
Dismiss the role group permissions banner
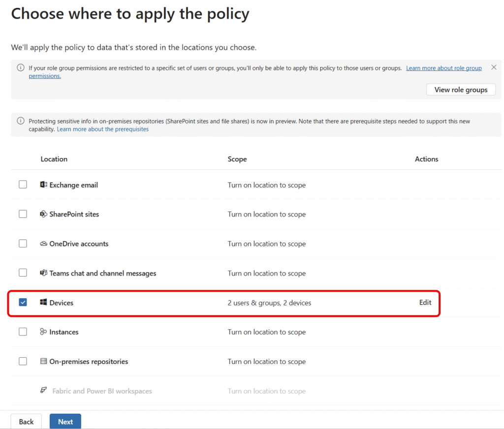tap(494, 67)
